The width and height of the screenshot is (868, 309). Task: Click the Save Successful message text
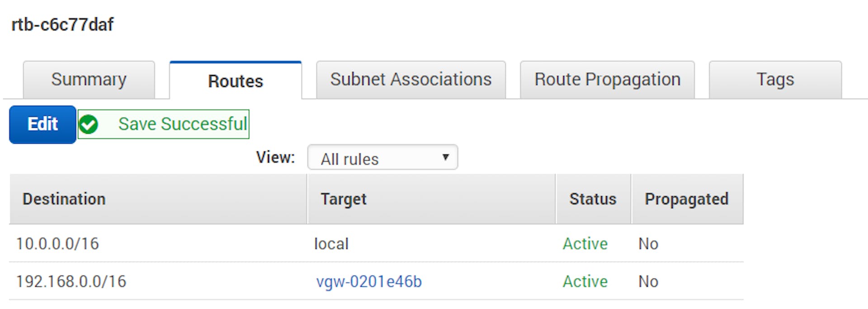tap(183, 124)
